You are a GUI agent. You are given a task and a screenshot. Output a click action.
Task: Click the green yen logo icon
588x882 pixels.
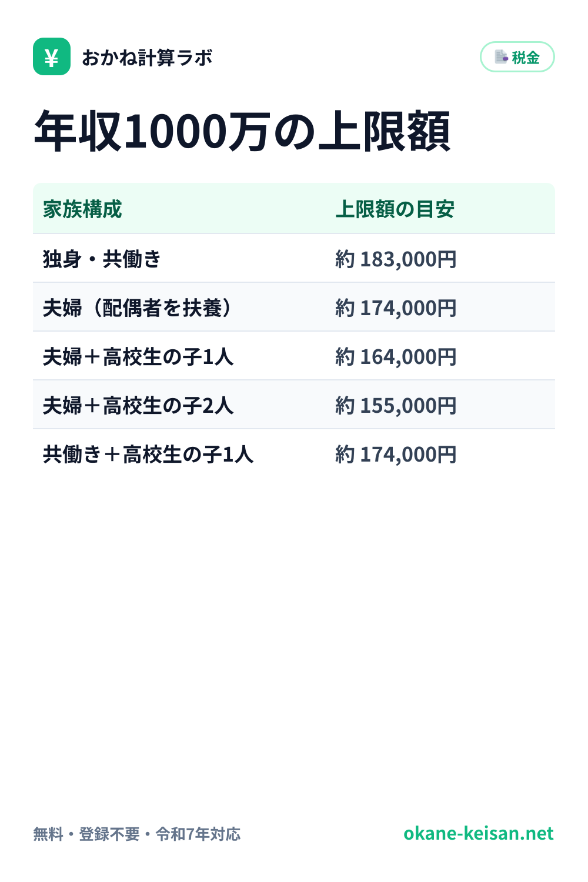52,56
